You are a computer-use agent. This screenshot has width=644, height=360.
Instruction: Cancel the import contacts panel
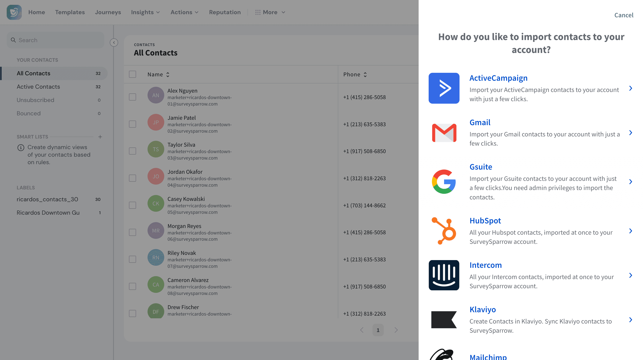pyautogui.click(x=624, y=15)
